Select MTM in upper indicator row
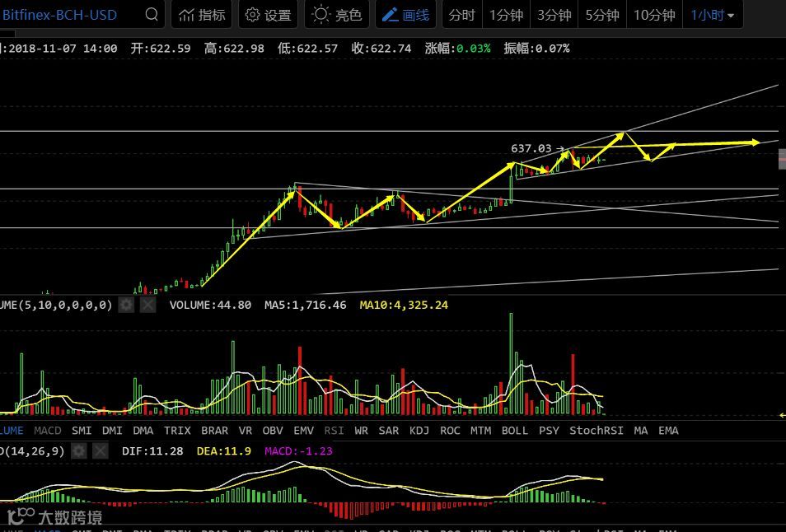 [480, 431]
